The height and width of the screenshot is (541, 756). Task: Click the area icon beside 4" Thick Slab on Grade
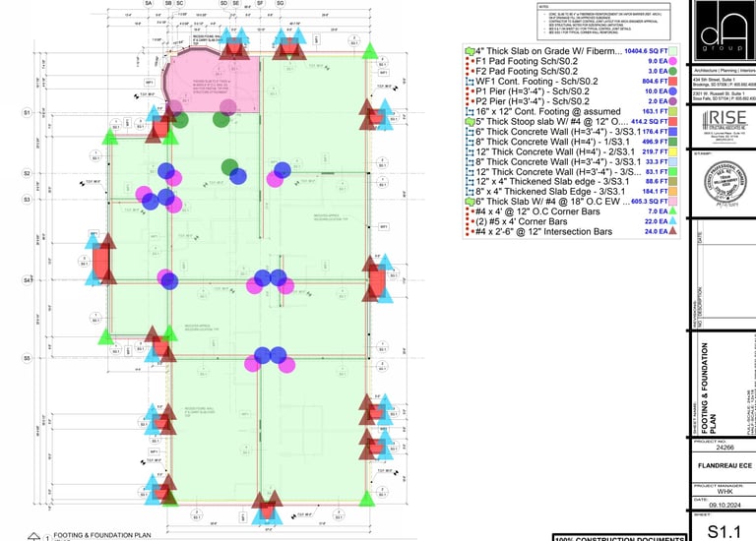click(x=470, y=51)
